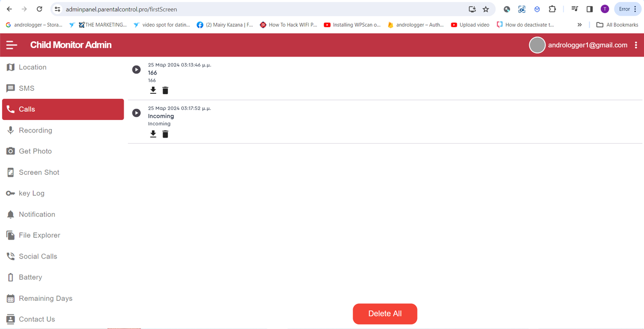
Task: Download the Incoming call recording
Action: click(153, 134)
